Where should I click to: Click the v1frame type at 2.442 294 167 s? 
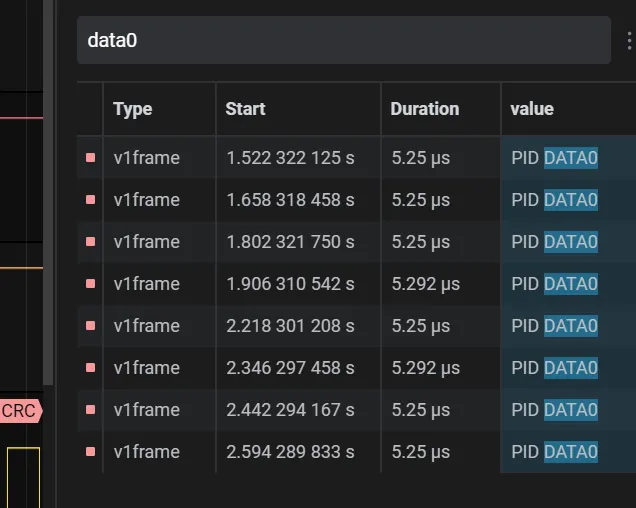146,410
